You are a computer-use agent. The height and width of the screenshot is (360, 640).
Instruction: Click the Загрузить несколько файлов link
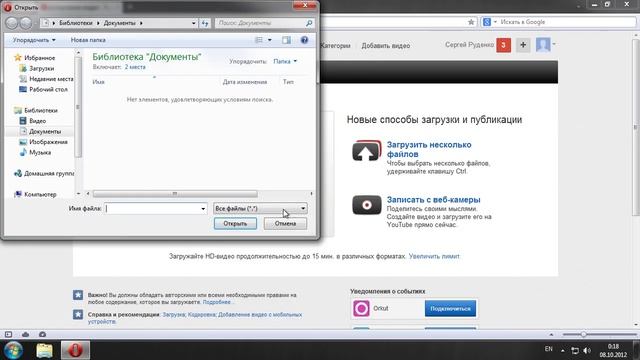[x=429, y=149]
